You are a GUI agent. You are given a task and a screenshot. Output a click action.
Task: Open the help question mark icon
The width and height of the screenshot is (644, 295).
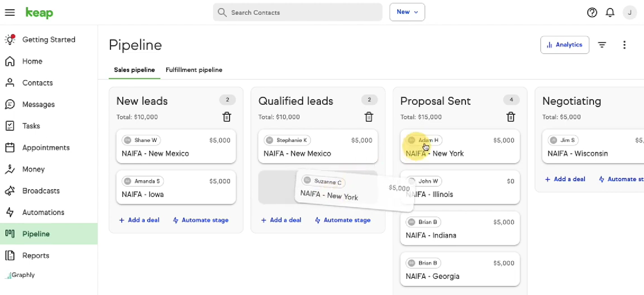tap(592, 13)
